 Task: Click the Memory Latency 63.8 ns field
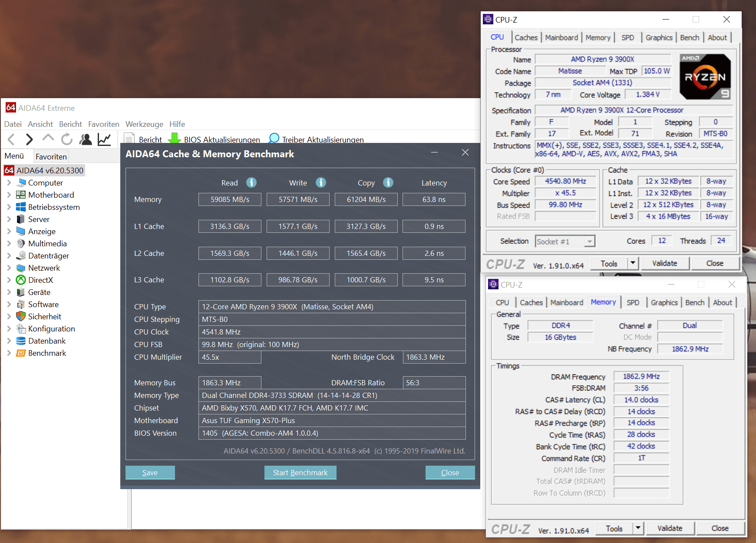pyautogui.click(x=434, y=199)
